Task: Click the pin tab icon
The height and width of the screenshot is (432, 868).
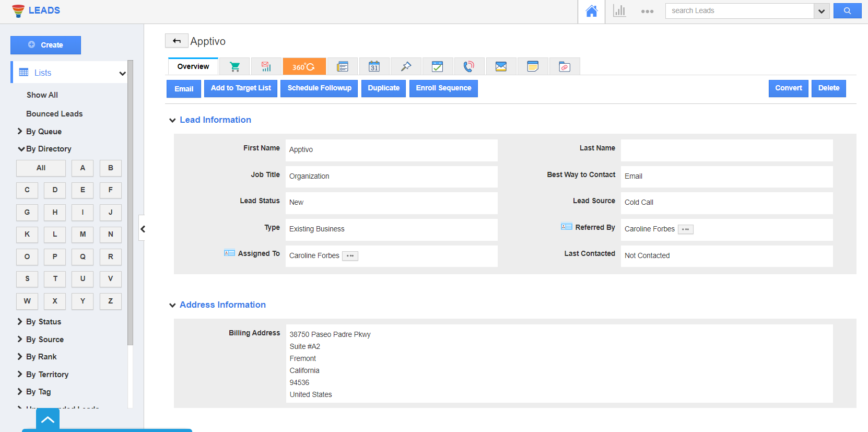Action: tap(406, 67)
